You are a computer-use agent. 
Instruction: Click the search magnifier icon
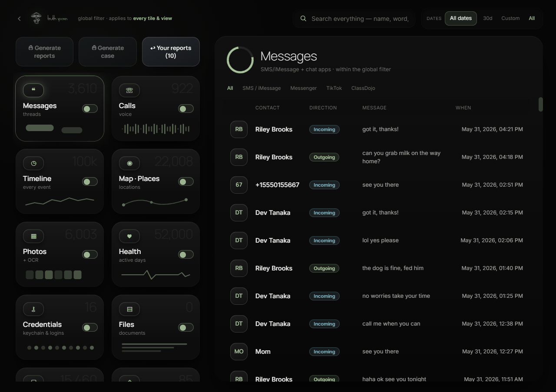(x=303, y=19)
